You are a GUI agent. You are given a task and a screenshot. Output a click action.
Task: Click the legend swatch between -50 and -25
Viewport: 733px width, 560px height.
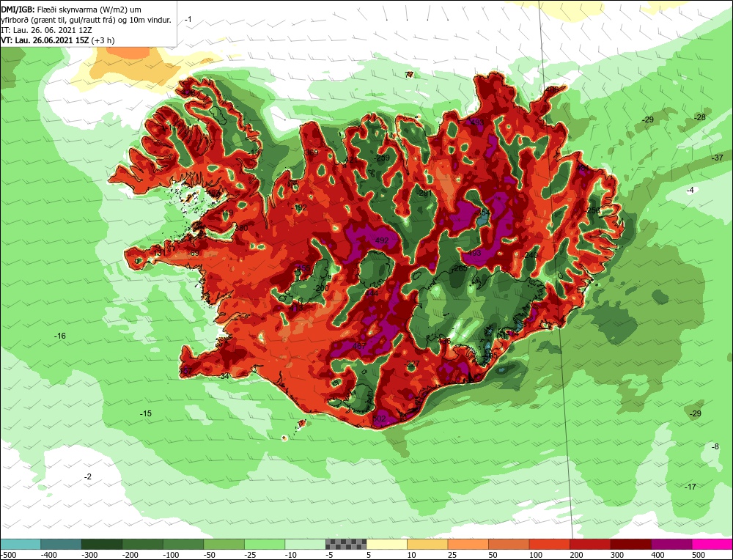click(x=224, y=544)
